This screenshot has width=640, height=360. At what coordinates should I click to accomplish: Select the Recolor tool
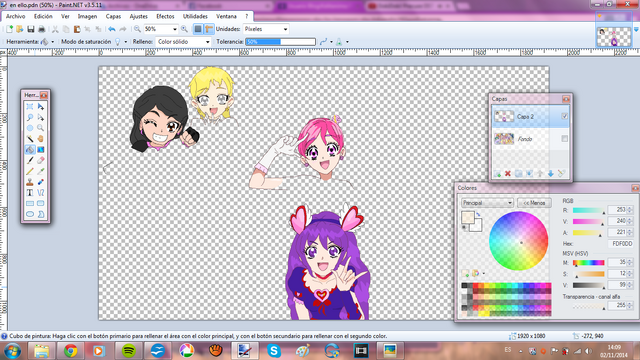click(x=41, y=182)
